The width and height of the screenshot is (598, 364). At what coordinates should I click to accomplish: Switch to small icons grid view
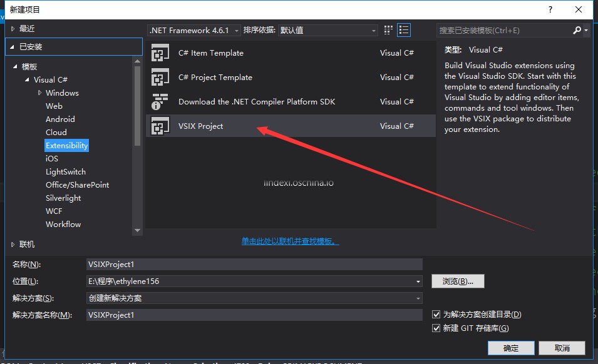pyautogui.click(x=389, y=30)
